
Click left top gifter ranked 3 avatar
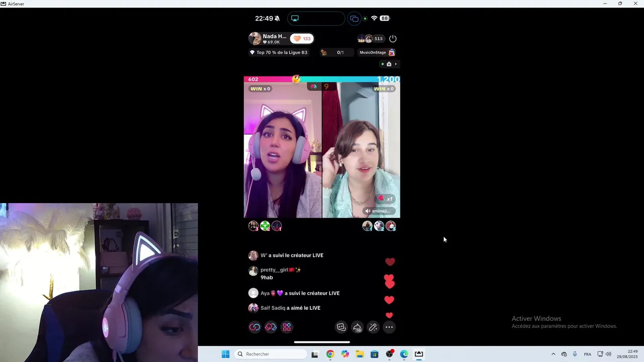click(x=253, y=226)
